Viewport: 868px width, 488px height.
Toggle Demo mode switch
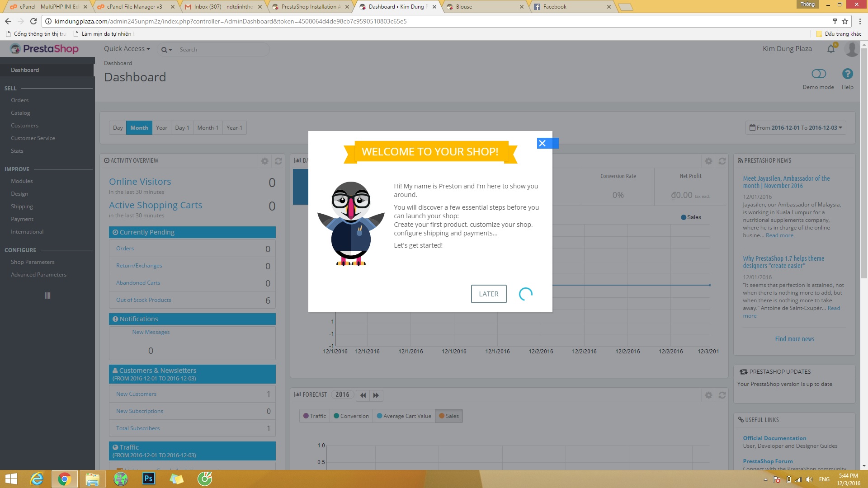pyautogui.click(x=819, y=74)
